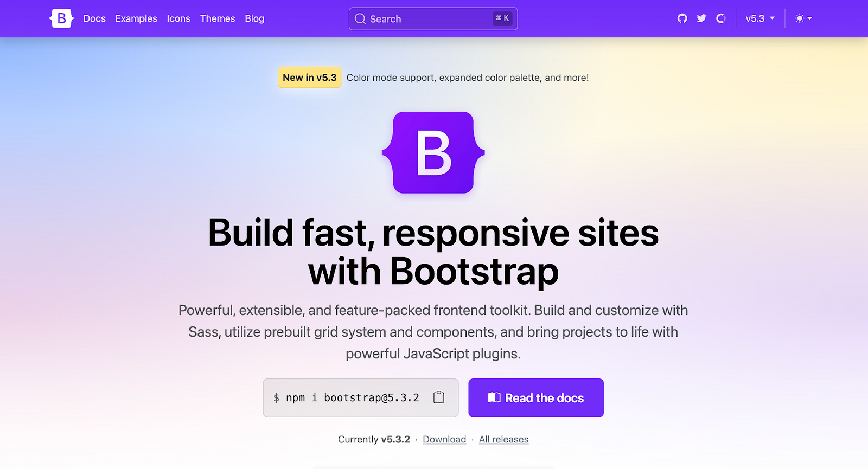
Task: Click the Download link
Action: pyautogui.click(x=444, y=439)
